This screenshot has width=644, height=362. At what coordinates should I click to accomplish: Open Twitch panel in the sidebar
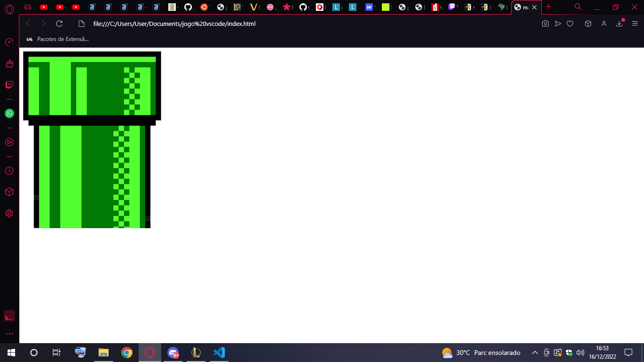click(9, 85)
